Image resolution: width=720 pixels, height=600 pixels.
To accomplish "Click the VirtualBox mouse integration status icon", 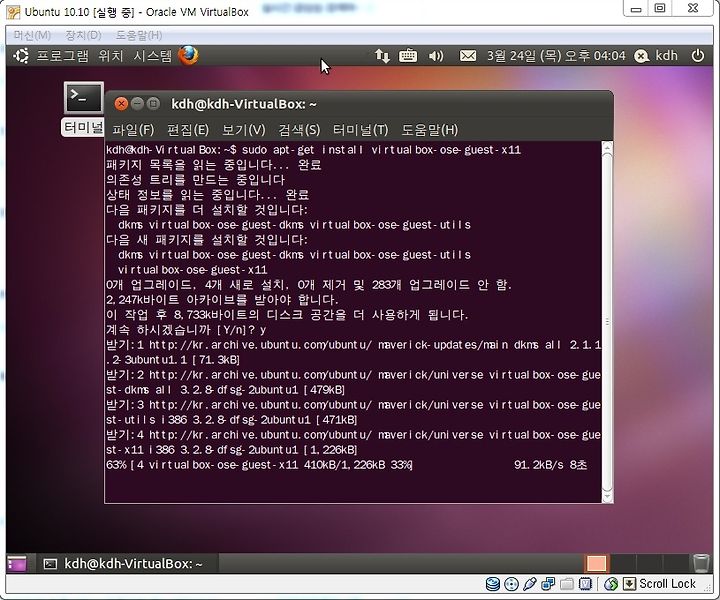I will click(x=611, y=584).
